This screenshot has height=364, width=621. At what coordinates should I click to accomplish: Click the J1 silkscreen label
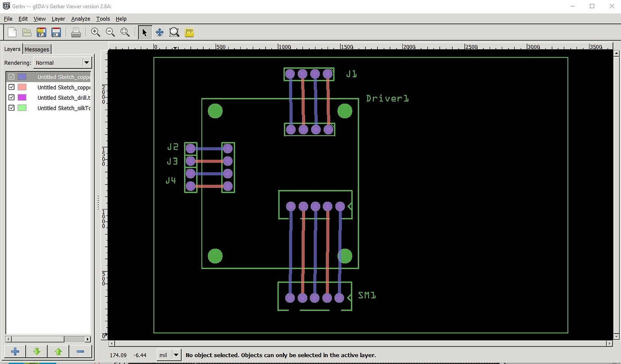point(351,74)
